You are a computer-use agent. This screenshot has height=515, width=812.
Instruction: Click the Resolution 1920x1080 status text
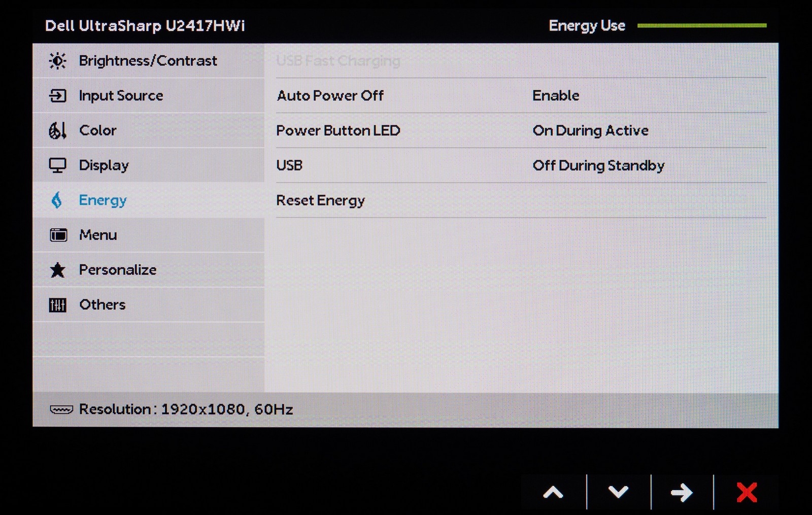point(186,409)
